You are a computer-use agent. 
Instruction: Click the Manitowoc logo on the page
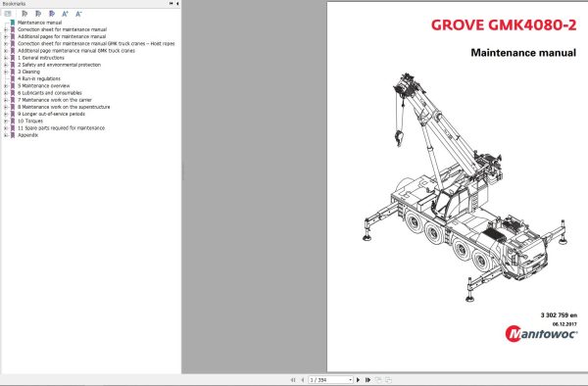coord(541,333)
